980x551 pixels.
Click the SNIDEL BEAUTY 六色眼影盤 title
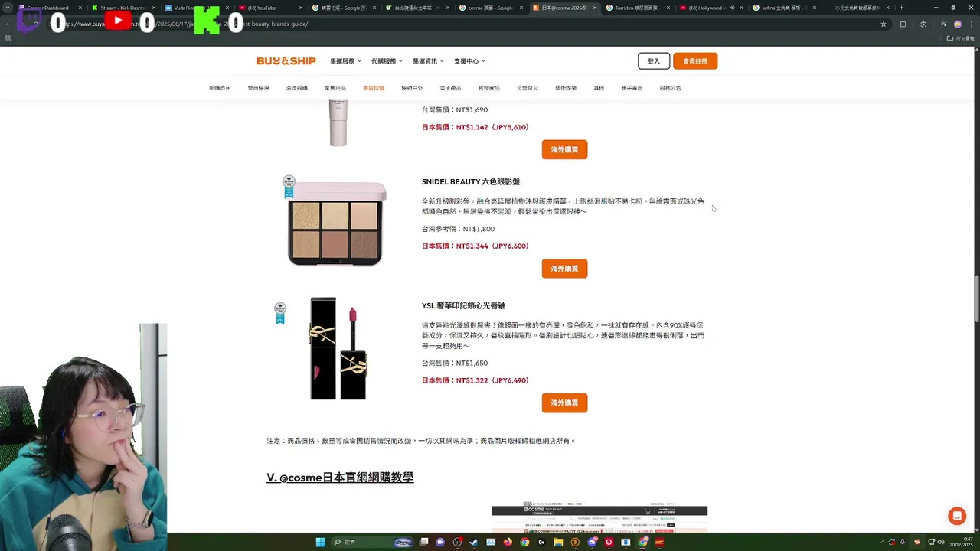[x=471, y=182]
